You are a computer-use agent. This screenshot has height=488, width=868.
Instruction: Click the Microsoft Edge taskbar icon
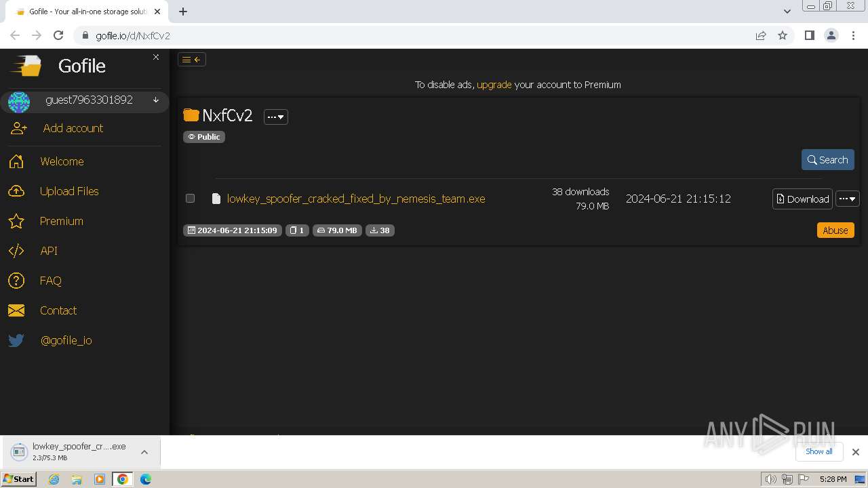click(x=145, y=479)
